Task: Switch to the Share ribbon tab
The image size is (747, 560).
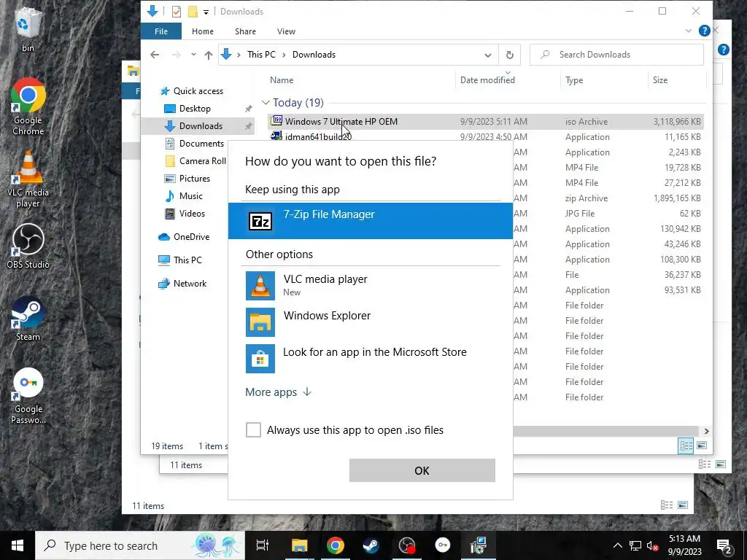Action: tap(245, 31)
